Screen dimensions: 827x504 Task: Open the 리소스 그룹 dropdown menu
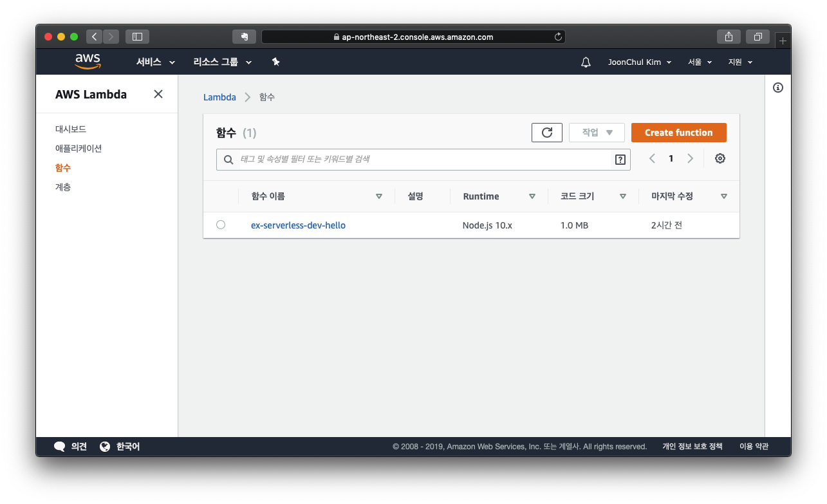[222, 62]
